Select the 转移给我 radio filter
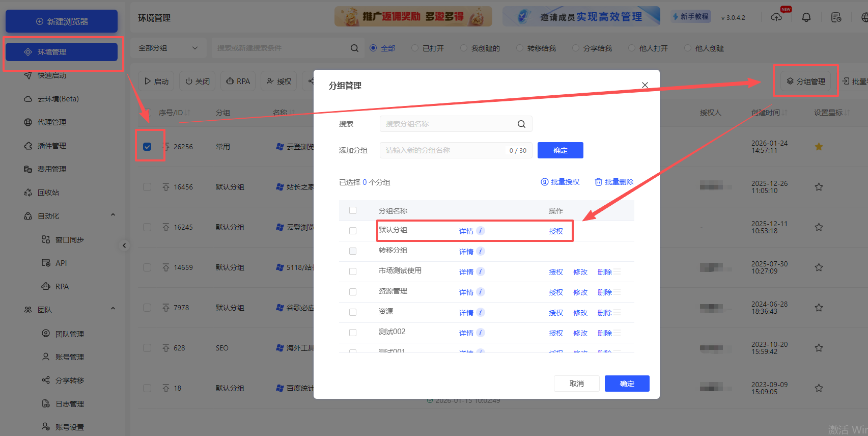Image resolution: width=868 pixels, height=436 pixels. (x=519, y=48)
